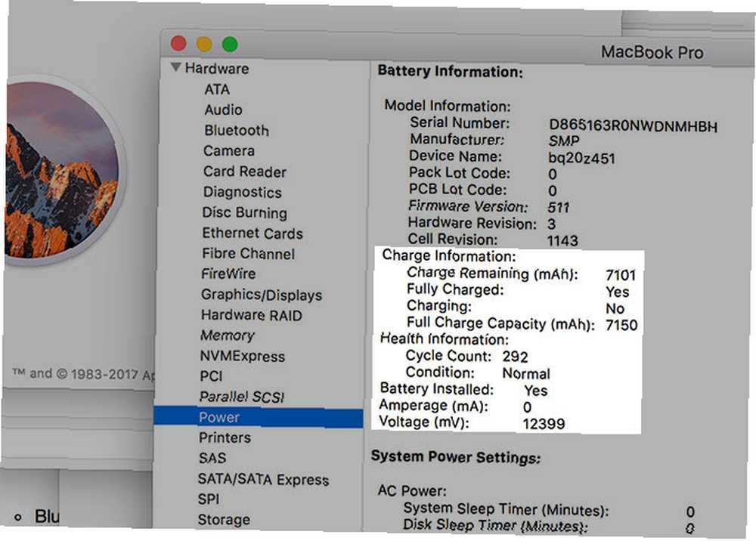Select PCI in the sidebar
756x541 pixels.
click(211, 376)
